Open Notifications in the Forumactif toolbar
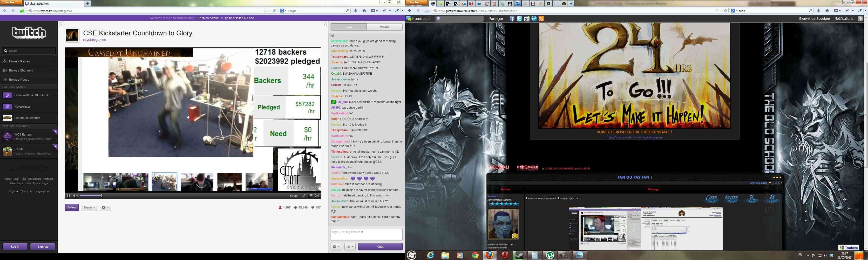 pyautogui.click(x=844, y=19)
